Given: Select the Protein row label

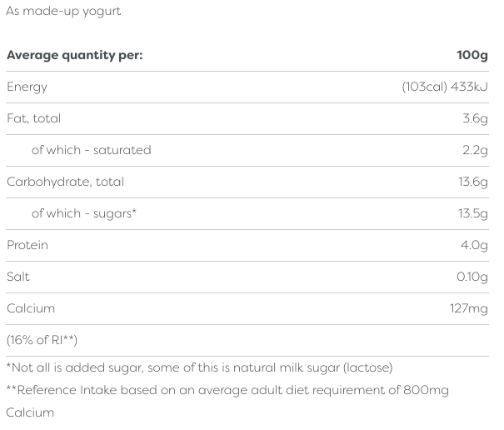Looking at the screenshot, I should click(x=27, y=246).
